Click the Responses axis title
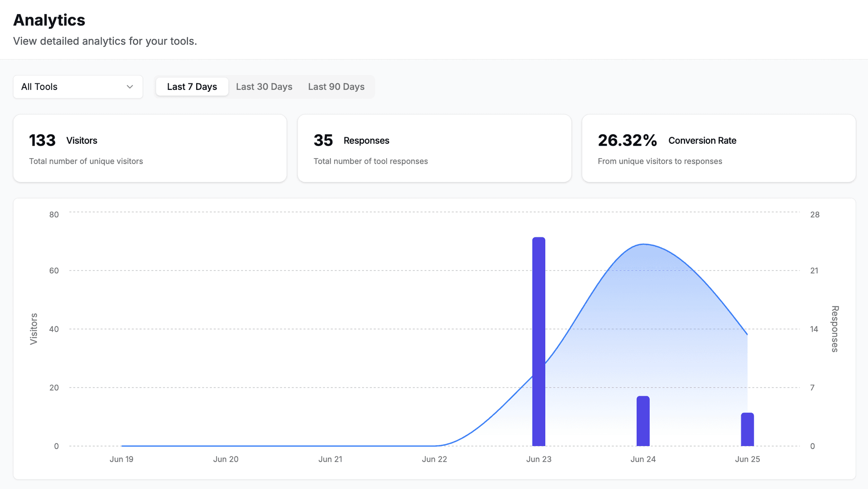 pyautogui.click(x=835, y=329)
